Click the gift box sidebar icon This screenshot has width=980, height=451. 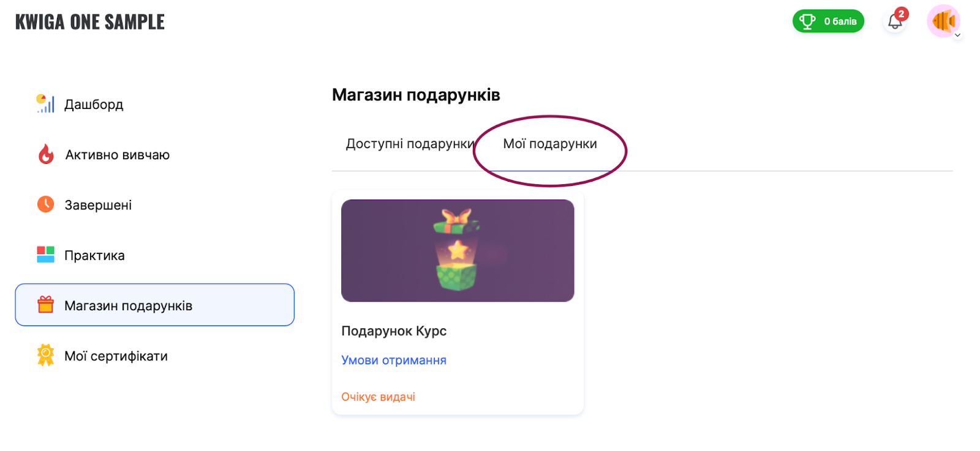click(46, 305)
